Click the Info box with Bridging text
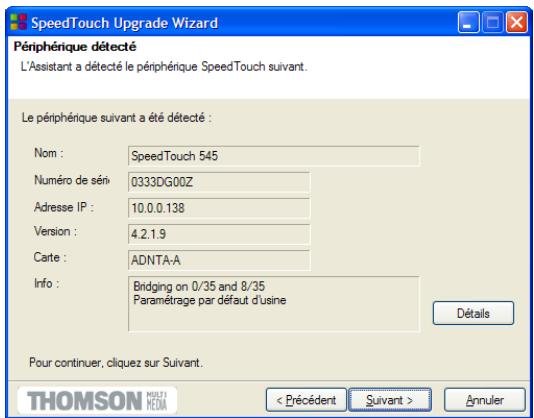 [x=274, y=304]
